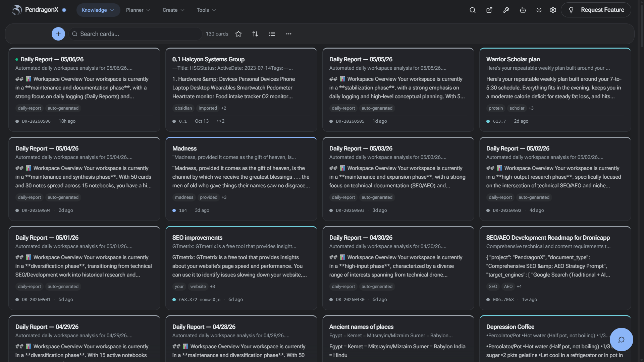Screen dimensions: 644x362
Task: Click card ID 658.872-momws0jn
Action: point(200,300)
